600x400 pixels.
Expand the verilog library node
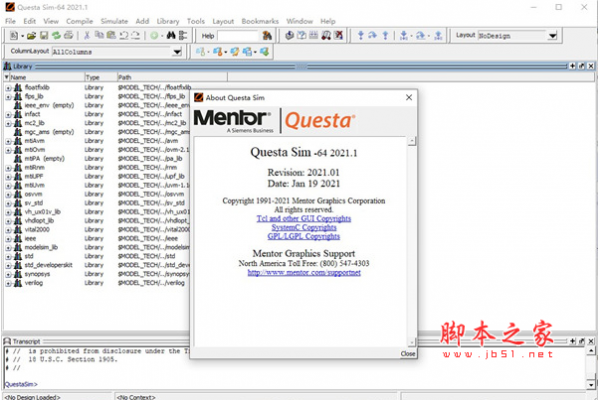coord(8,284)
